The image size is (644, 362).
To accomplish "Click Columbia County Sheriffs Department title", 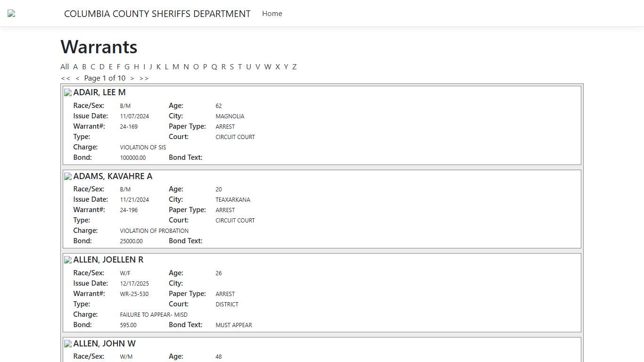I will [157, 14].
